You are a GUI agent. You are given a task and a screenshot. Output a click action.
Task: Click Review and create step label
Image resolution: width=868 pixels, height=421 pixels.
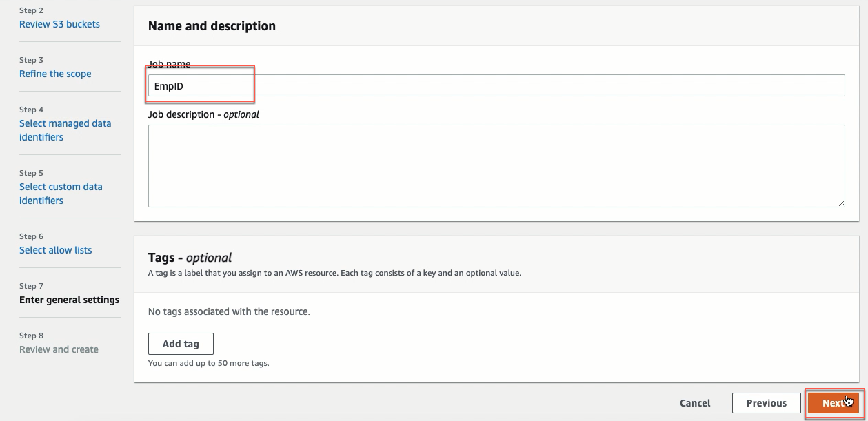click(x=59, y=349)
